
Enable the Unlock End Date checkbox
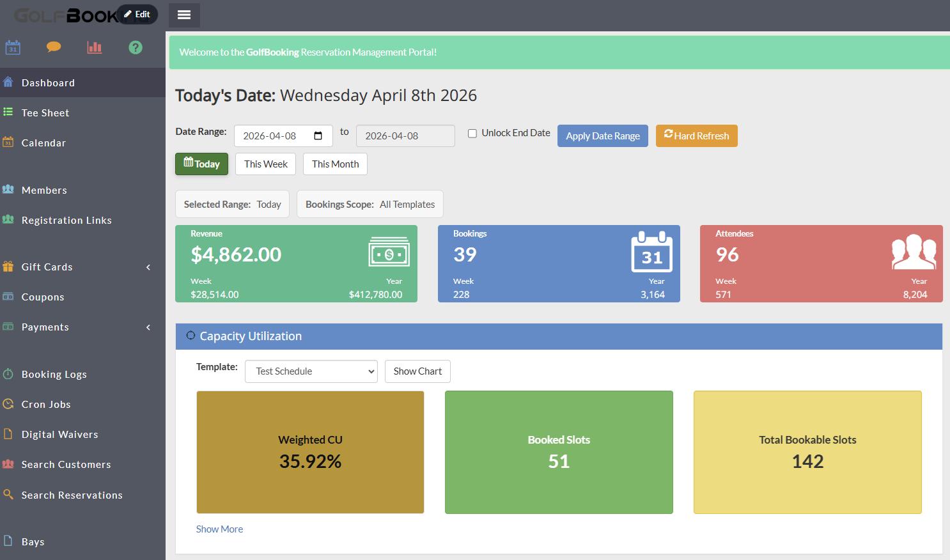pos(472,133)
